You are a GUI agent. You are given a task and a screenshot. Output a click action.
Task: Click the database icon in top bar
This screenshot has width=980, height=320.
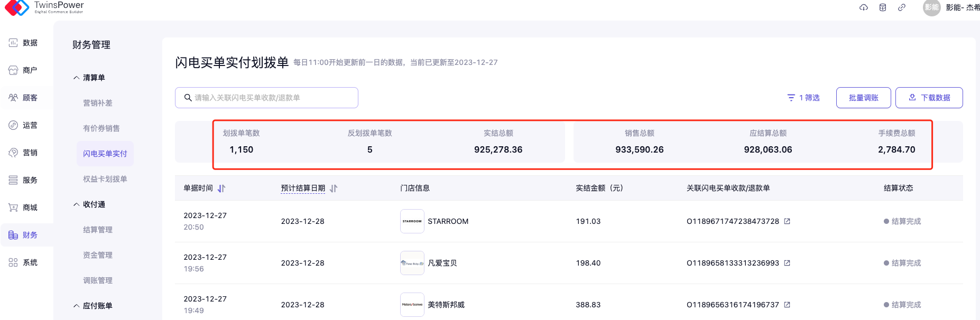883,7
